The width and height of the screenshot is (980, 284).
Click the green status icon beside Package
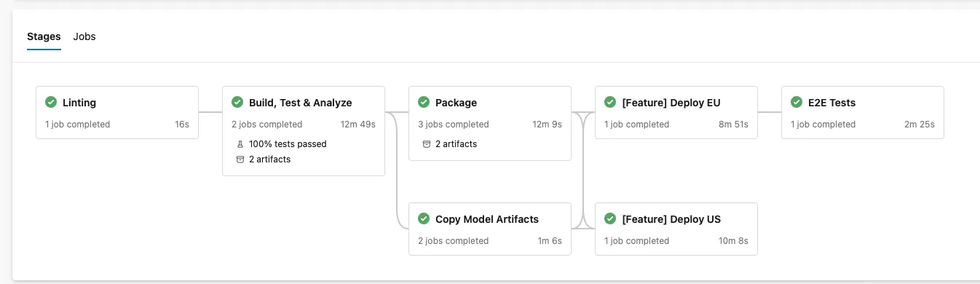tap(424, 103)
